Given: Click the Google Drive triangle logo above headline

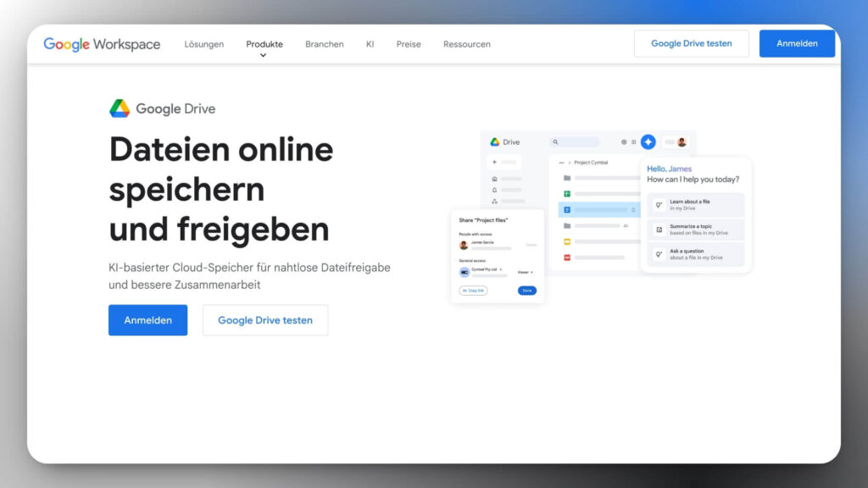Looking at the screenshot, I should (x=119, y=108).
